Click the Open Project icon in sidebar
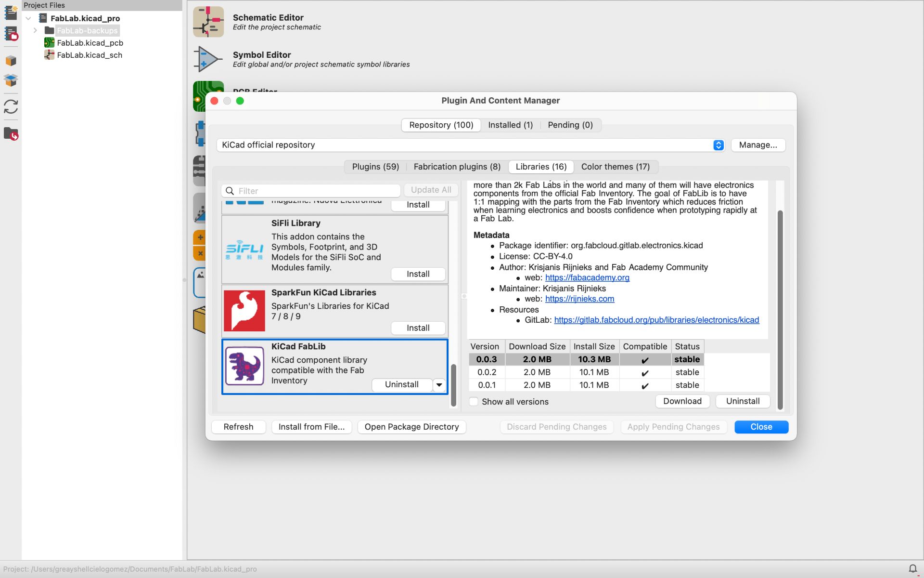924x578 pixels. pyautogui.click(x=11, y=34)
